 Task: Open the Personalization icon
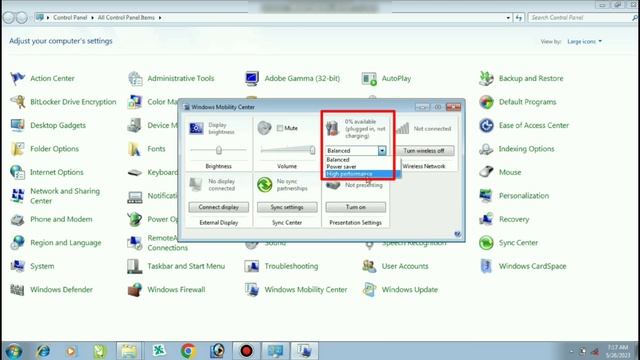click(x=486, y=196)
